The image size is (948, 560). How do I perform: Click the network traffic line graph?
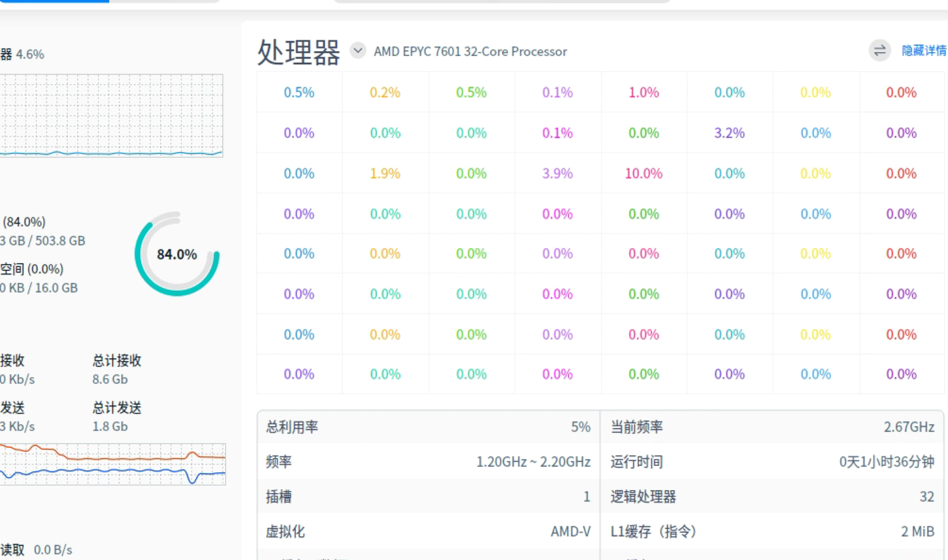click(x=112, y=464)
